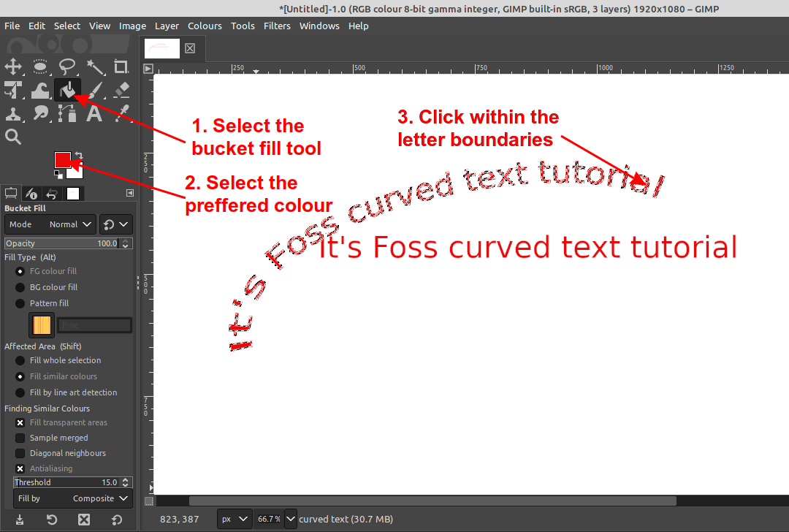Click the swap colours arrow
Screen dimensions: 789x532
80,153
